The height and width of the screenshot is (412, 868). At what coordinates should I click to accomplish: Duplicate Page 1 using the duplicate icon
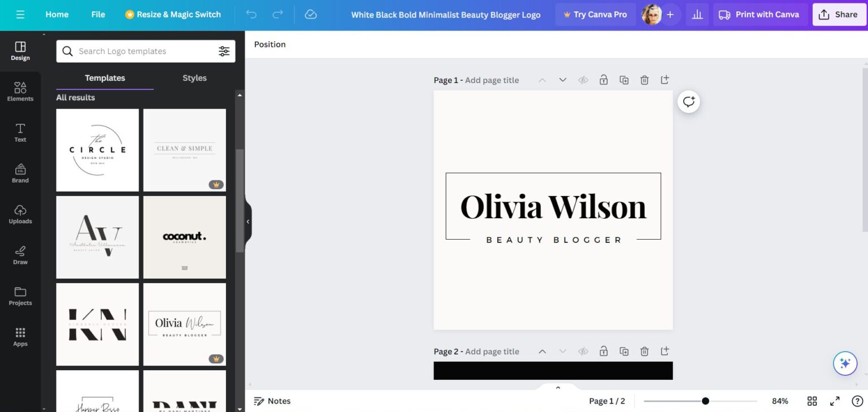[624, 80]
